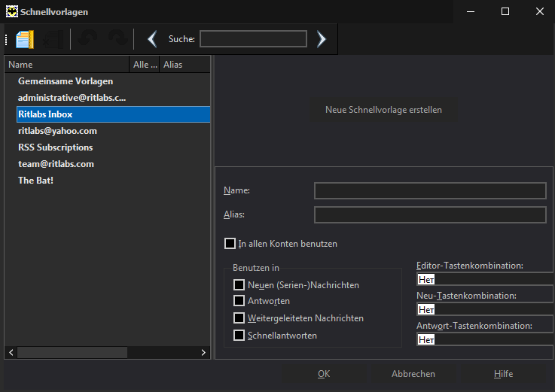Tick the Schnellantworten checkbox
The image size is (555, 392).
pos(239,335)
